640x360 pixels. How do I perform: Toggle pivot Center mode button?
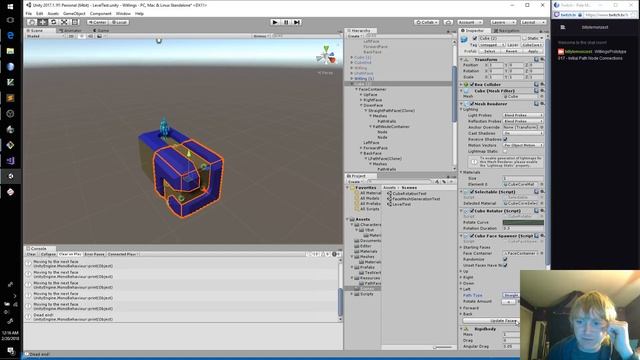click(x=98, y=22)
